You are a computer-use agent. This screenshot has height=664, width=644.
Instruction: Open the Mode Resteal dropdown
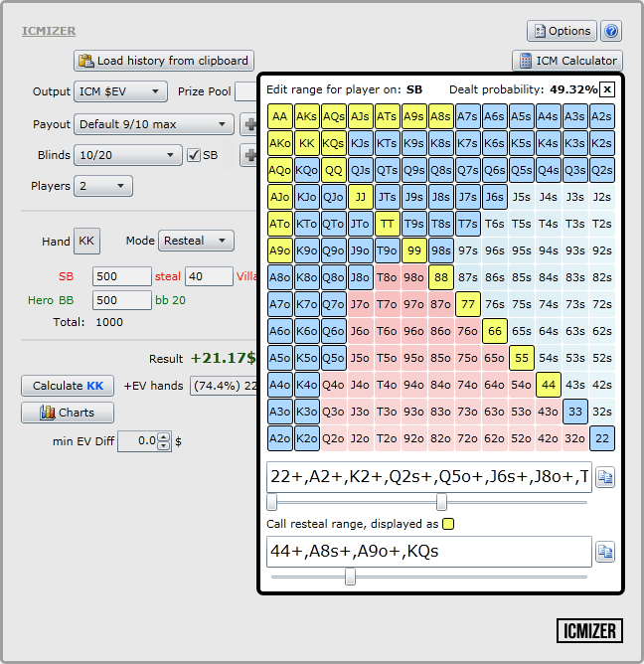point(196,241)
